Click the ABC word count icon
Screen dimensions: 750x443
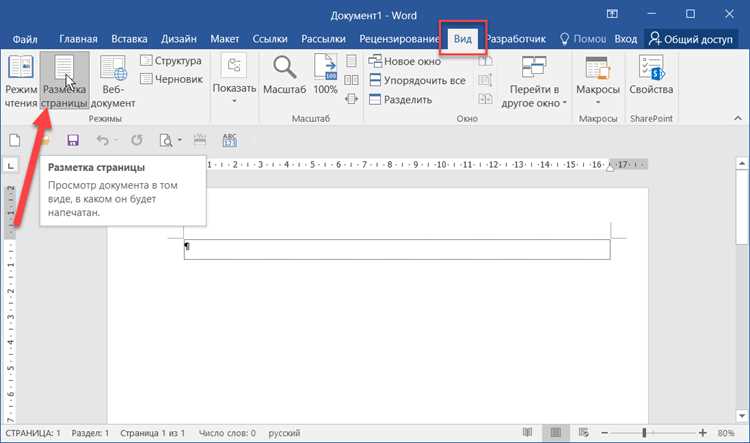click(230, 140)
